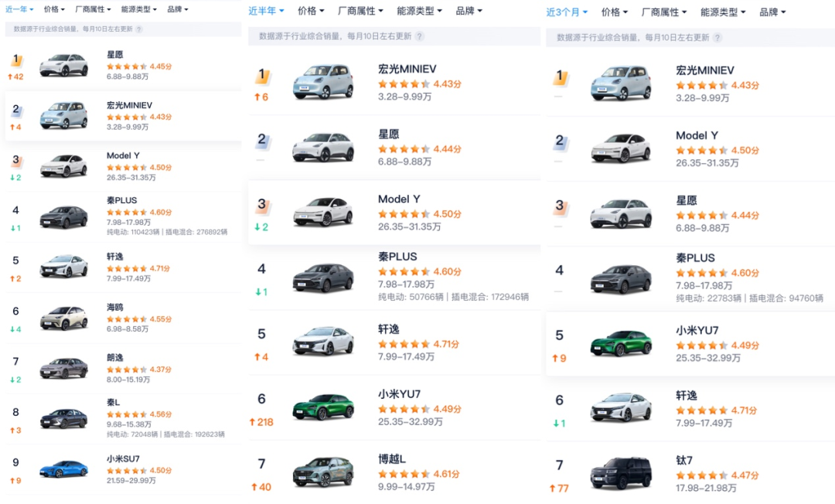835x504 pixels.
Task: Open the 海鸥 car name link
Action: [114, 308]
